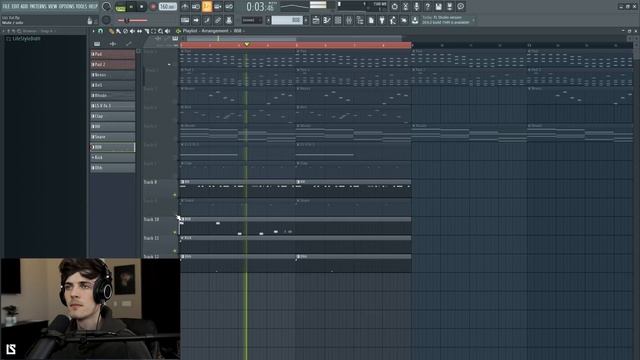This screenshot has height=360, width=640.
Task: Select the Kick pattern in picker
Action: click(113, 157)
